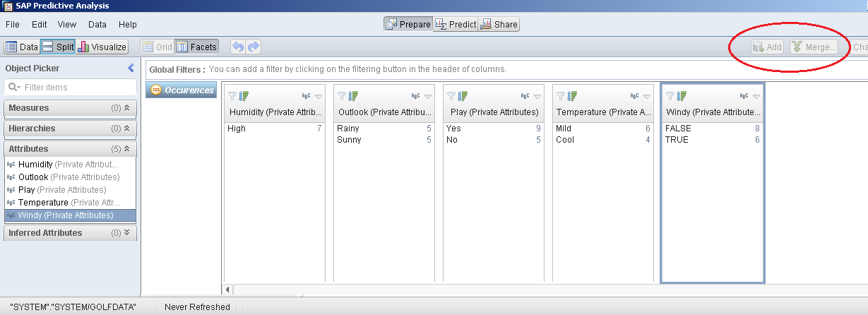Click the sort icon in Play column

[x=463, y=96]
